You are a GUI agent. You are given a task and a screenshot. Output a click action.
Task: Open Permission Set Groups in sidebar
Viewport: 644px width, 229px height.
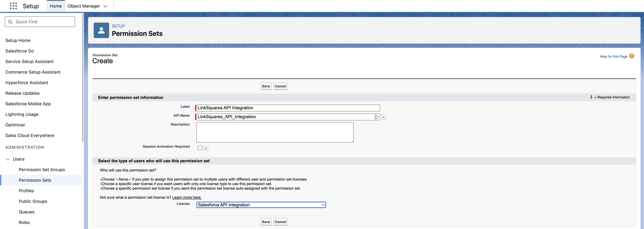click(42, 169)
